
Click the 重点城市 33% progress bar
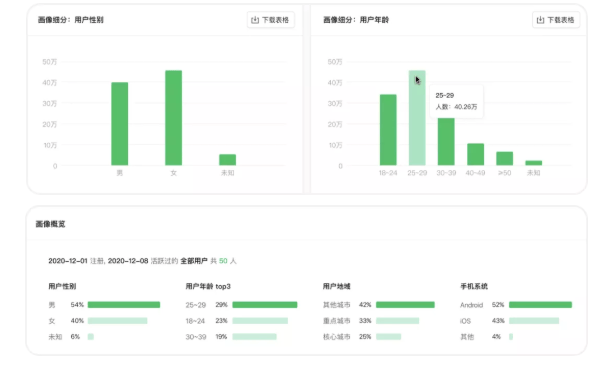(397, 321)
